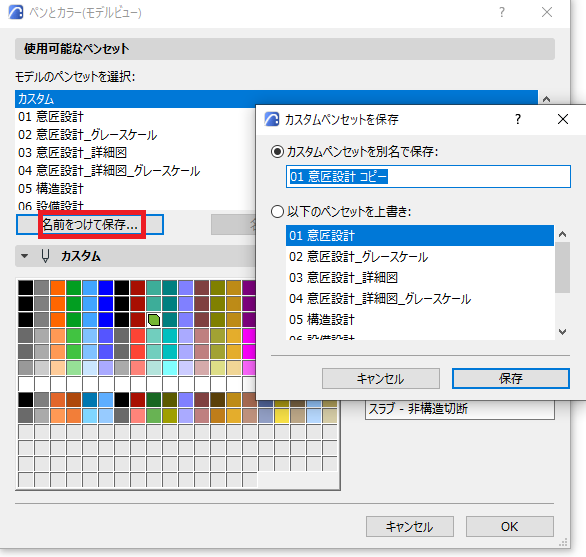
Task: Pick the selected green pen with polygon marker
Action: pos(154,320)
